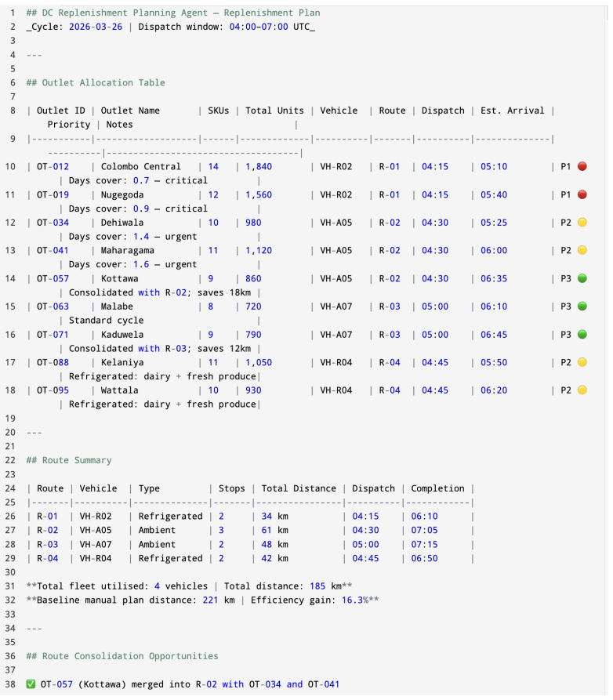Click 'Ambient' type in R-03 summary row
Viewport: 613px width, 700px height.
(x=157, y=544)
